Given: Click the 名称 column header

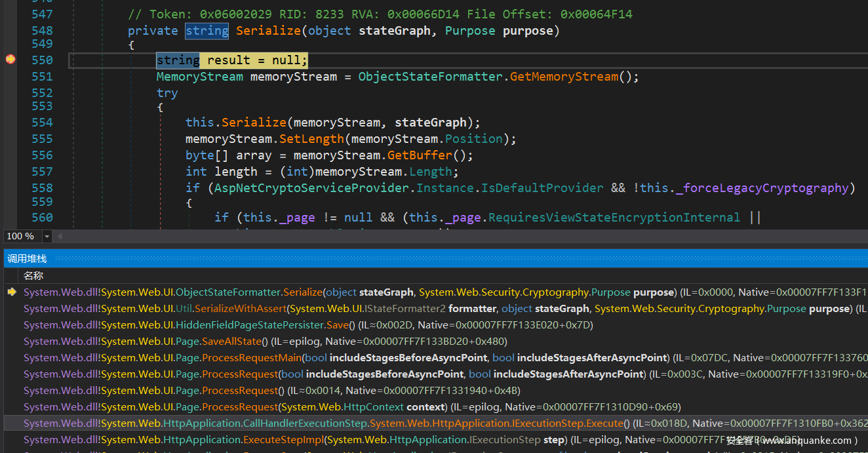Looking at the screenshot, I should tap(33, 276).
